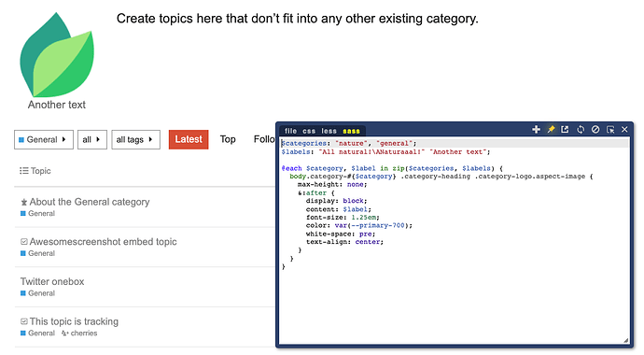Toggle the yellow pin icon in the editor

[551, 130]
